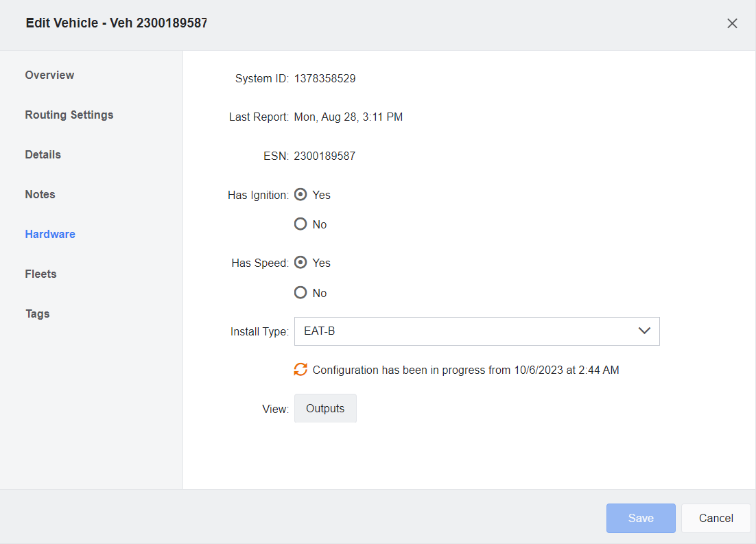Cancel editing the vehicle

click(x=716, y=518)
